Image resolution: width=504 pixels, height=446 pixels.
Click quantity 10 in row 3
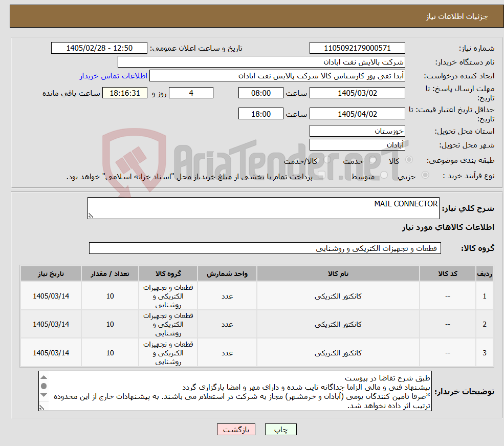(110, 353)
